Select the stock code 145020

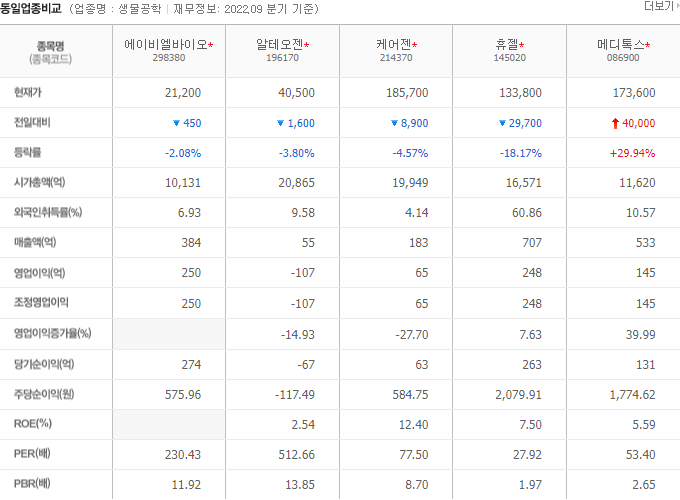pos(510,58)
